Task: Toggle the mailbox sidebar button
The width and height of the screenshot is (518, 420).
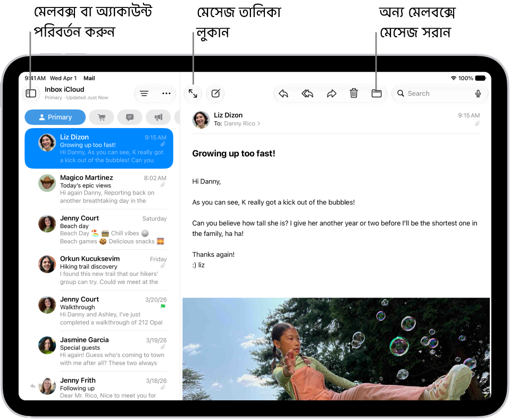Action: click(31, 94)
